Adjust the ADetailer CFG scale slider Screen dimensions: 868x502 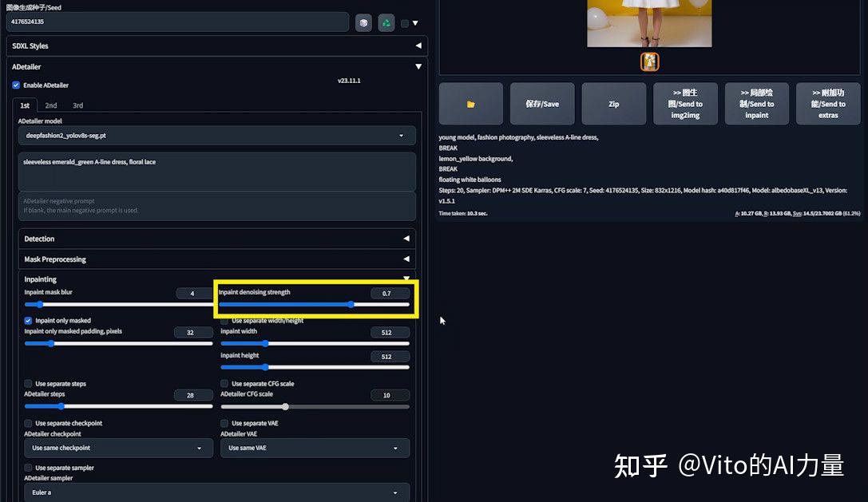315,407
